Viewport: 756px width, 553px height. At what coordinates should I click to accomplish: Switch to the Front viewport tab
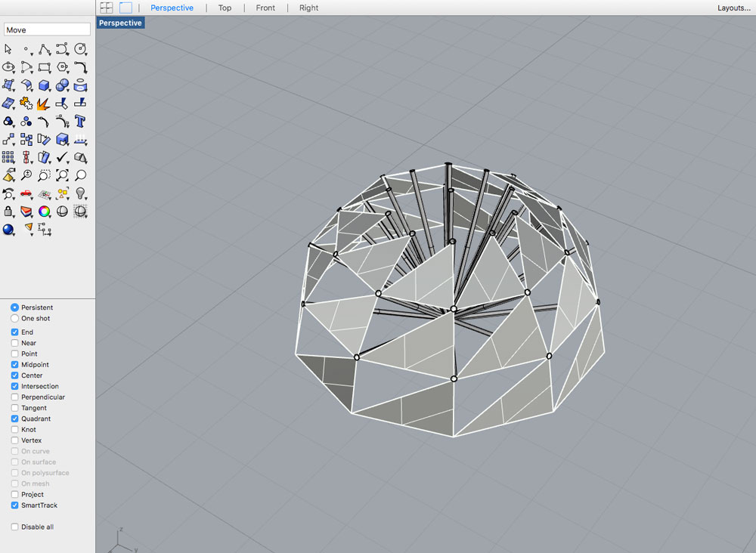coord(265,8)
